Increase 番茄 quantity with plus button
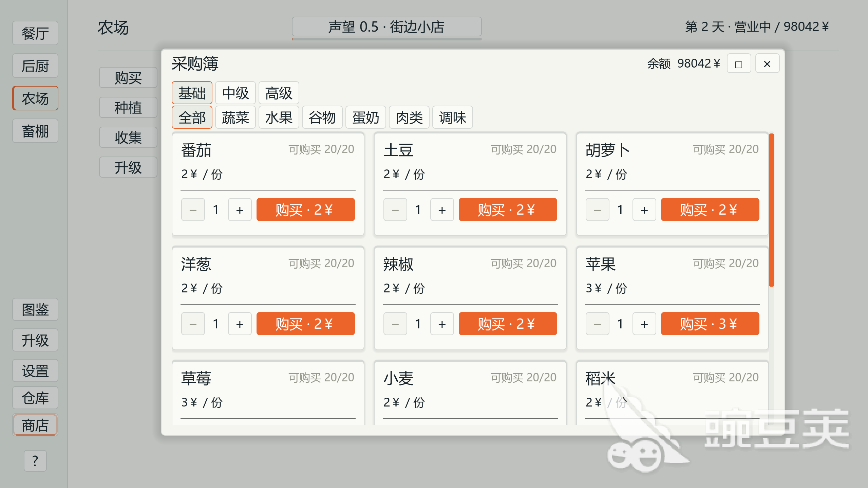 tap(240, 210)
